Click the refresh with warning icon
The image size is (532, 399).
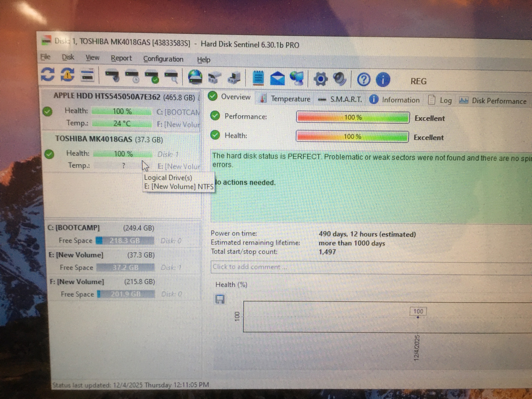[x=68, y=75]
